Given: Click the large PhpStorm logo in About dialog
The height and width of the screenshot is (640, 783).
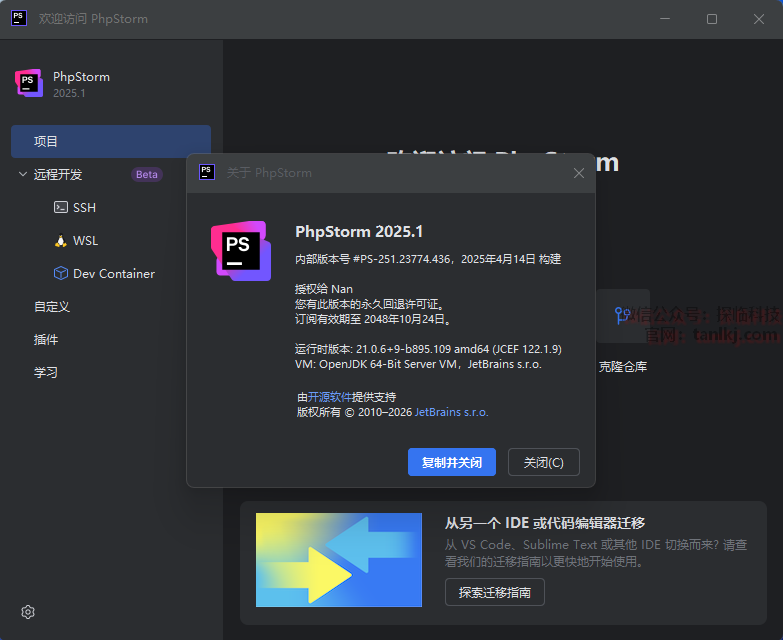Looking at the screenshot, I should 240,249.
